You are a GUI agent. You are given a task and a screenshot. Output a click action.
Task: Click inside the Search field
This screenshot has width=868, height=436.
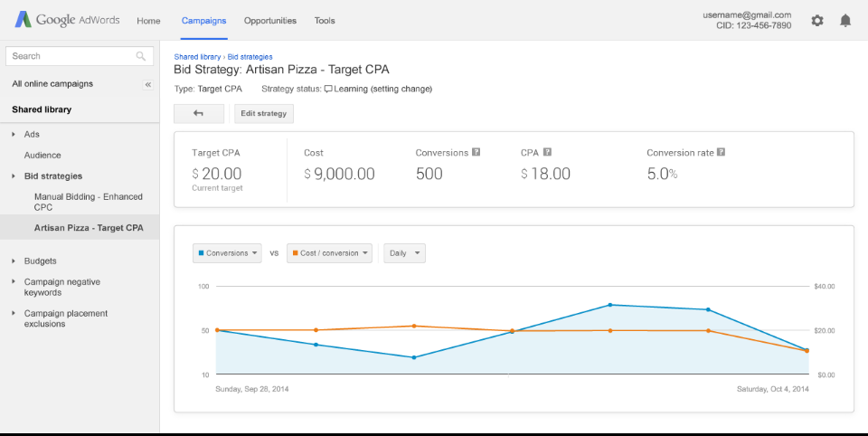pos(71,56)
